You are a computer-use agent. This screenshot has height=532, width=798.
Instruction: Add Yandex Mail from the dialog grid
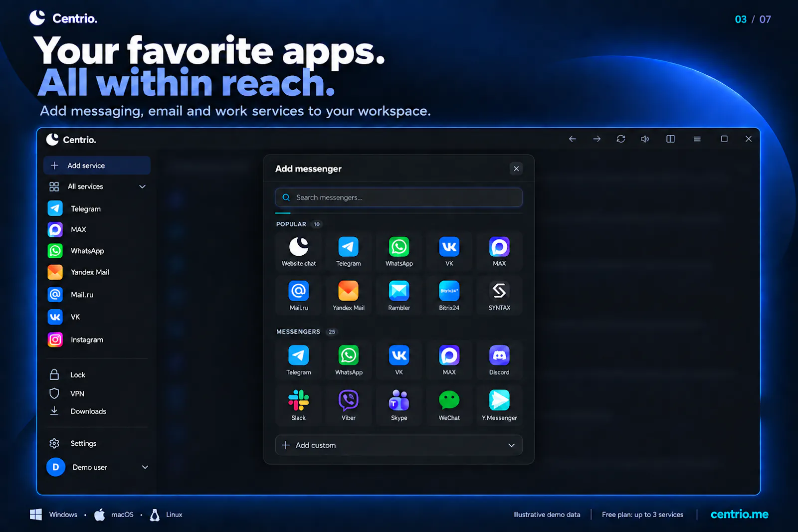349,296
